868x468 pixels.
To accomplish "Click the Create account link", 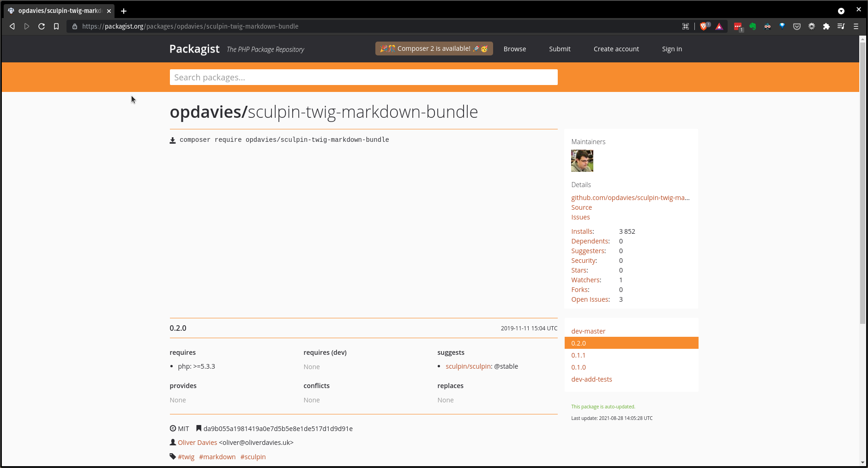I will 616,49.
